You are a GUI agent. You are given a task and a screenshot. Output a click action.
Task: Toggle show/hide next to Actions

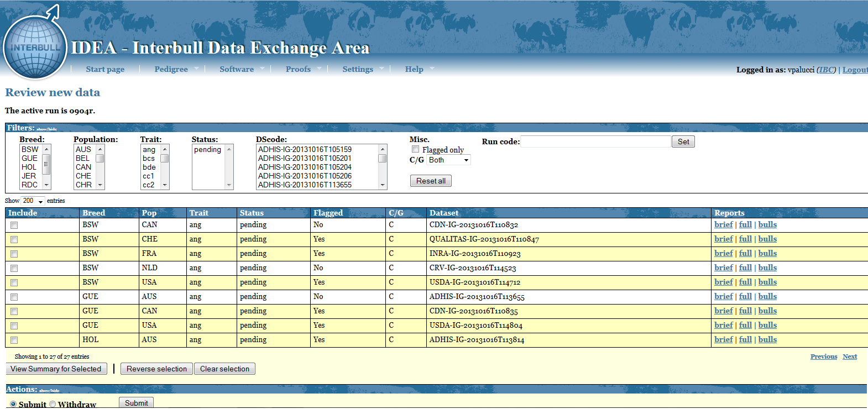click(49, 391)
